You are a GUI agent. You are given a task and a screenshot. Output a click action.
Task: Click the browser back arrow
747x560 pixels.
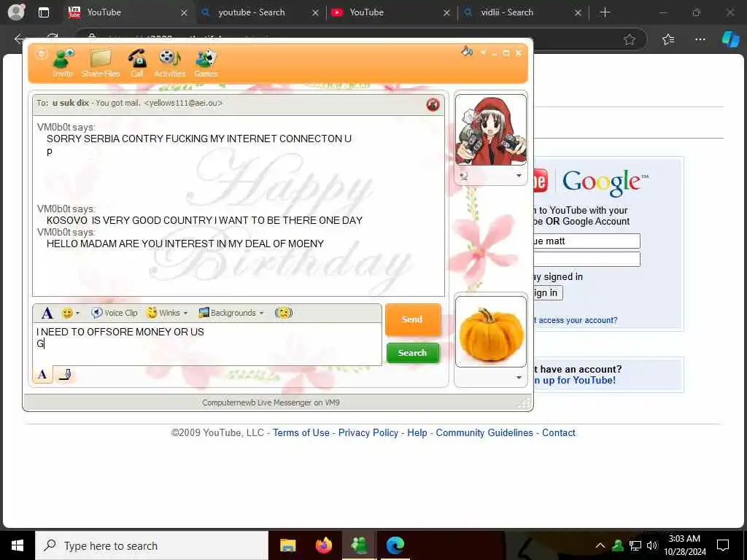click(x=19, y=39)
